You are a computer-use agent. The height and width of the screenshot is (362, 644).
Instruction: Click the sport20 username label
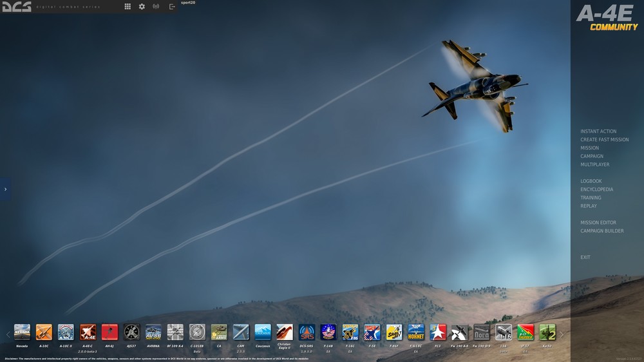click(x=188, y=3)
